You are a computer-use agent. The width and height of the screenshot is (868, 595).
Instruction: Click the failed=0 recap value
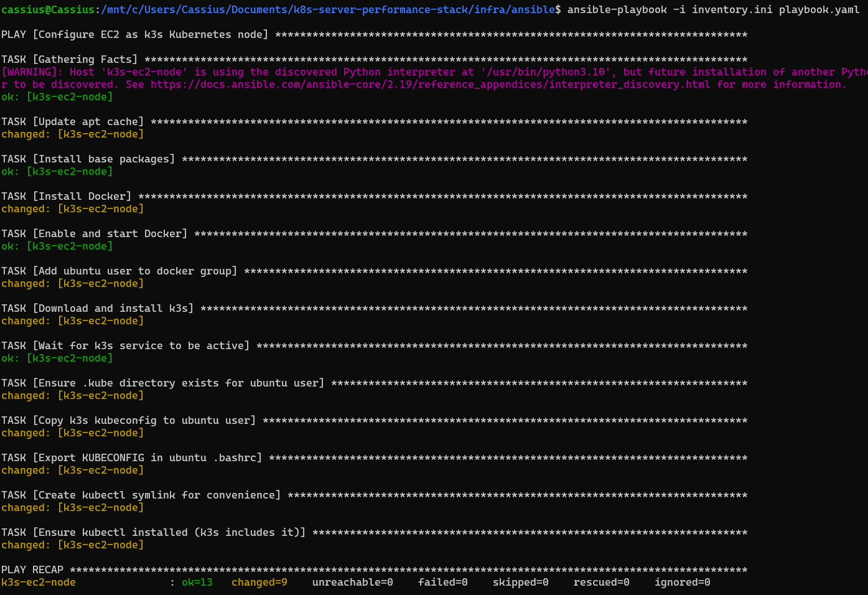442,583
